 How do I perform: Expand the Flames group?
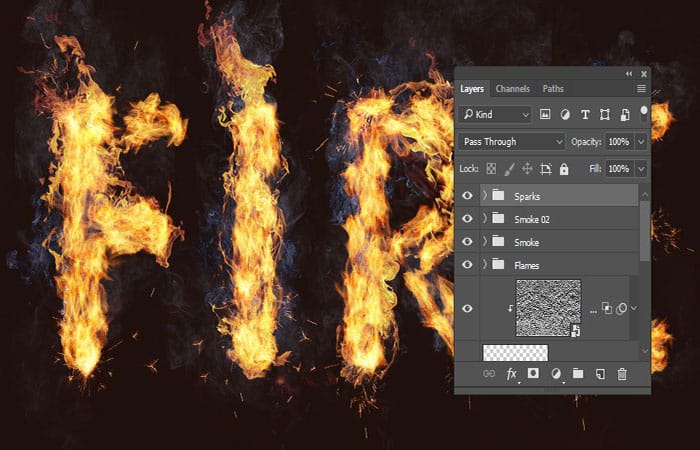pos(485,264)
